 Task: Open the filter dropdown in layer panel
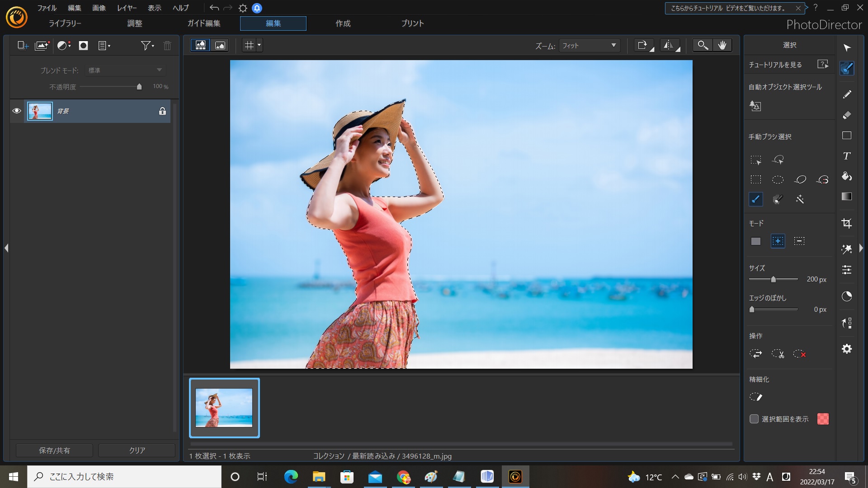[147, 46]
